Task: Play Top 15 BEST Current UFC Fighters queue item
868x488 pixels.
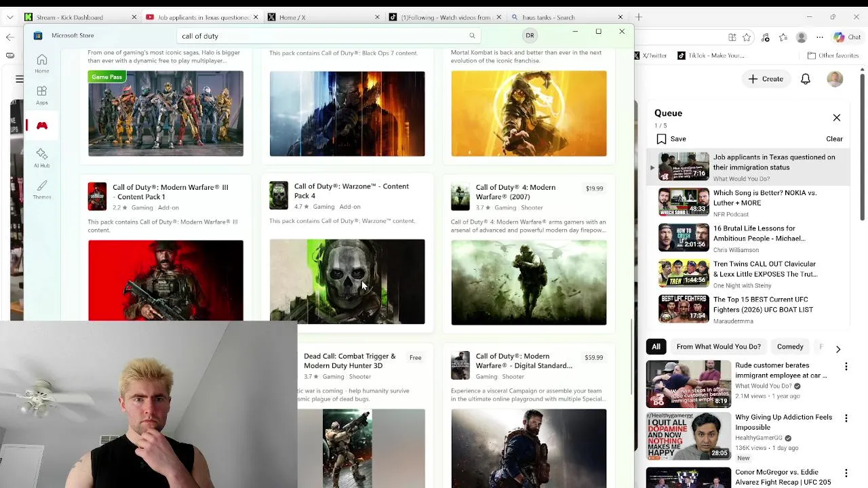Action: [748, 309]
